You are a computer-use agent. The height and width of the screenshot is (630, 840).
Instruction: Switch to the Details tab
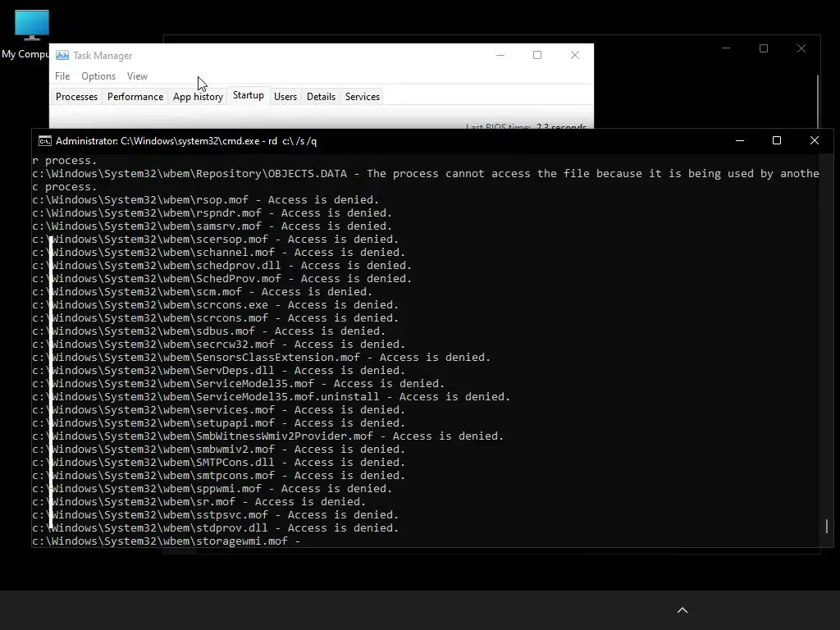click(321, 97)
